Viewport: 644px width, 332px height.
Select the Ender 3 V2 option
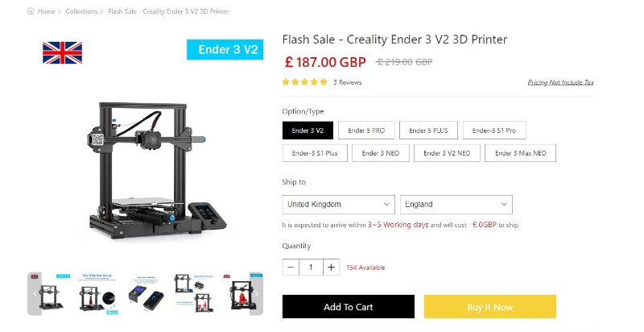pyautogui.click(x=308, y=131)
